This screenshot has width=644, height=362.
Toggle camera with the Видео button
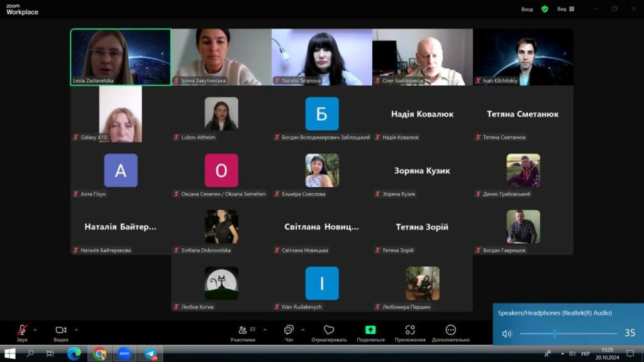tap(61, 332)
